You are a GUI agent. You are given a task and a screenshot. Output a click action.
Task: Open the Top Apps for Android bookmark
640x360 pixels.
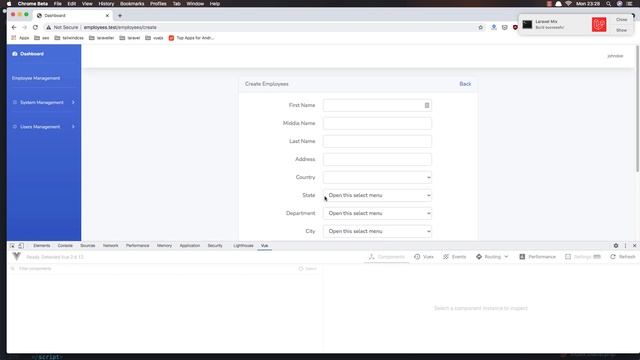click(x=191, y=38)
